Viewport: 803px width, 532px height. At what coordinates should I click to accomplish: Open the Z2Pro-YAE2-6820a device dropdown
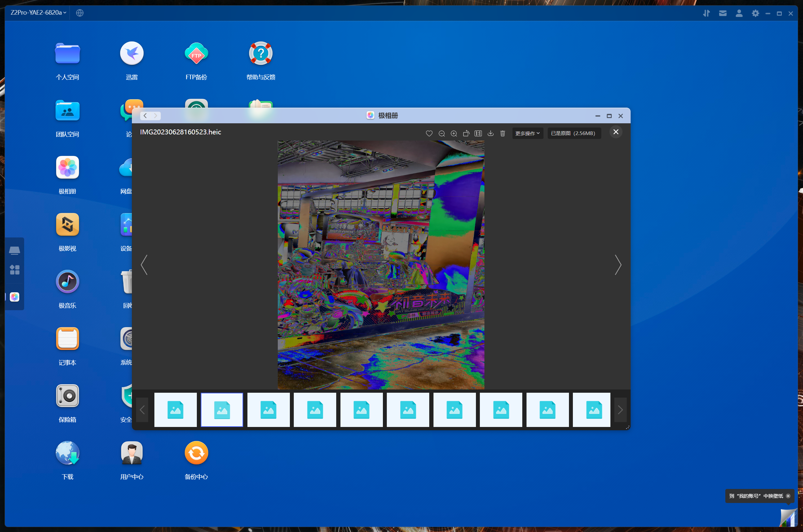38,12
